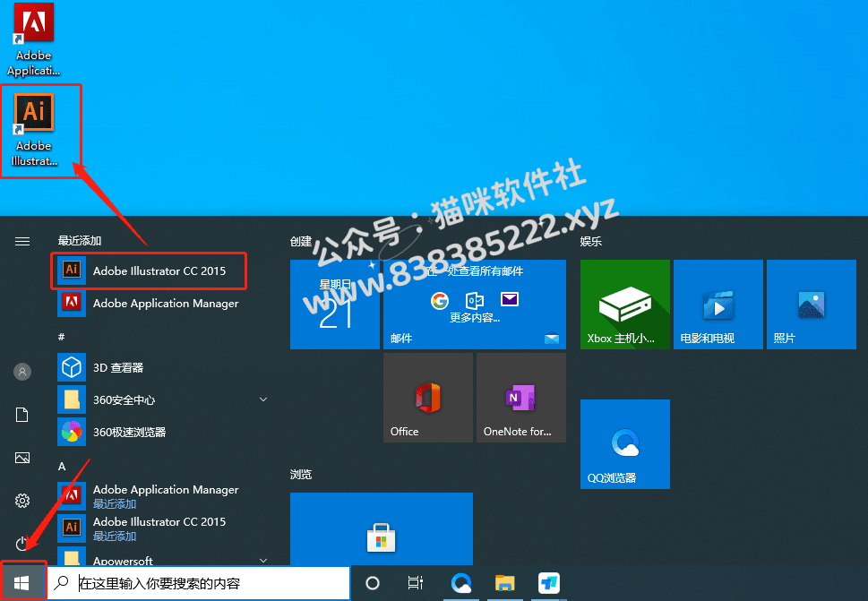Image resolution: width=868 pixels, height=601 pixels.
Task: Open the calendar tile showing 星期日 21
Action: pos(335,305)
